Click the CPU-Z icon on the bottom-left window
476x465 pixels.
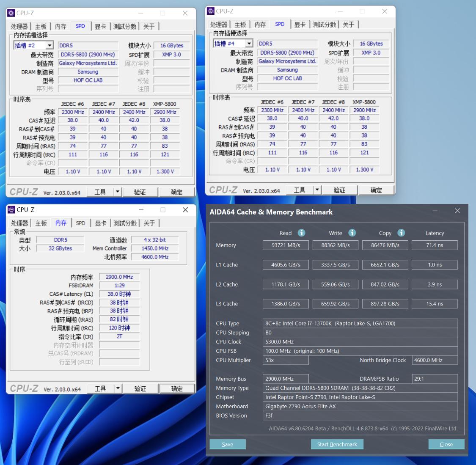point(11,209)
